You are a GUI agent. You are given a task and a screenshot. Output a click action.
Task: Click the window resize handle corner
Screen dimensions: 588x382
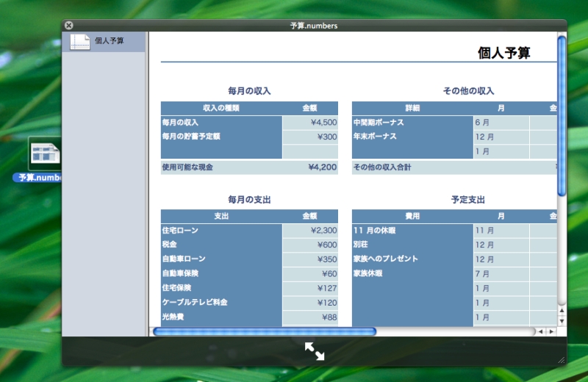click(x=562, y=360)
